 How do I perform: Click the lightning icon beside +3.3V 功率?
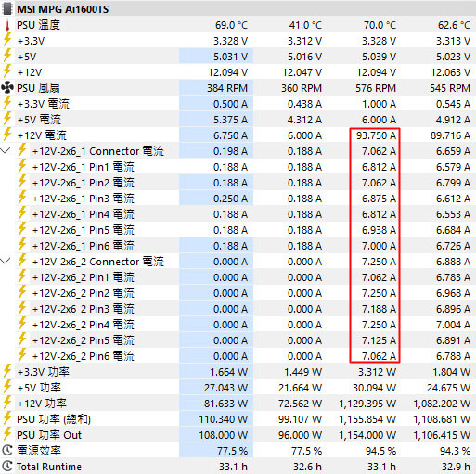click(x=7, y=371)
